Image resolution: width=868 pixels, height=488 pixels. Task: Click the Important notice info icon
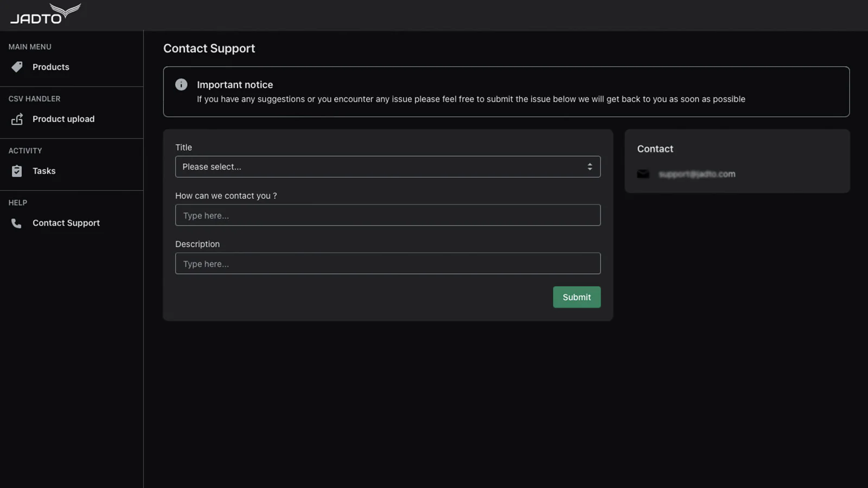point(181,85)
